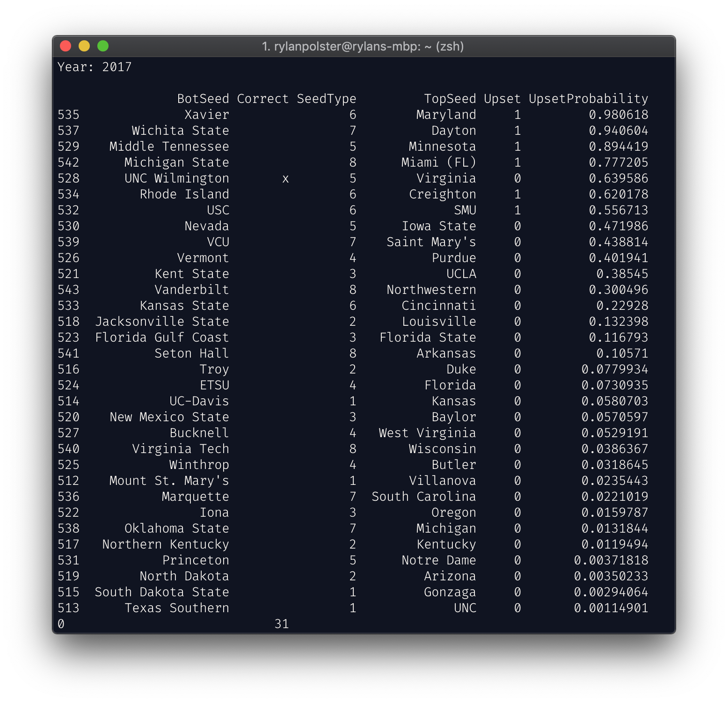Click the 'Year: 2017' line

coord(95,67)
